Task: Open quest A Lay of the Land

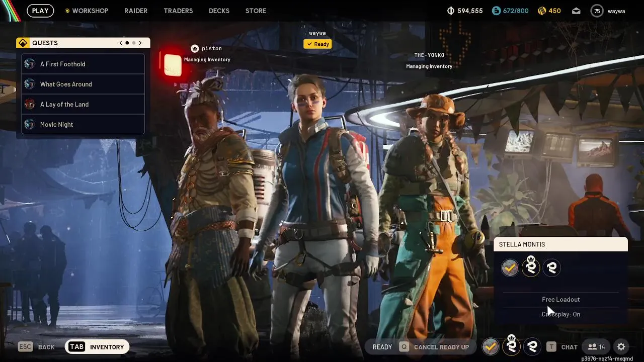Action: 83,104
